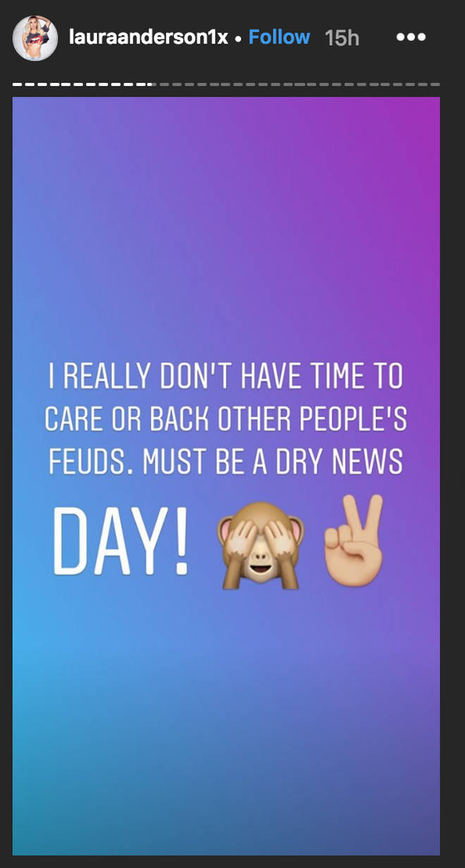The width and height of the screenshot is (465, 868).
Task: Open the three-dot more options menu
Action: (x=412, y=37)
